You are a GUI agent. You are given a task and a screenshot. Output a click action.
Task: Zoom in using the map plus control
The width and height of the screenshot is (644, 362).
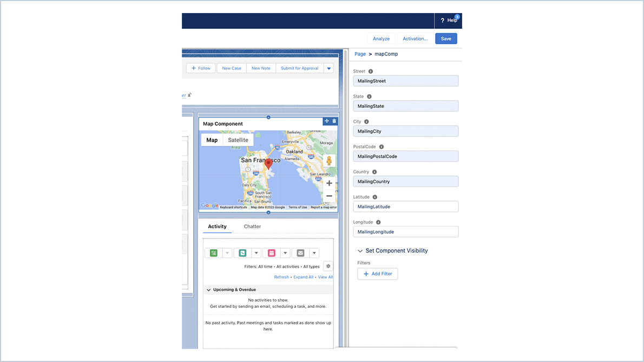point(329,183)
